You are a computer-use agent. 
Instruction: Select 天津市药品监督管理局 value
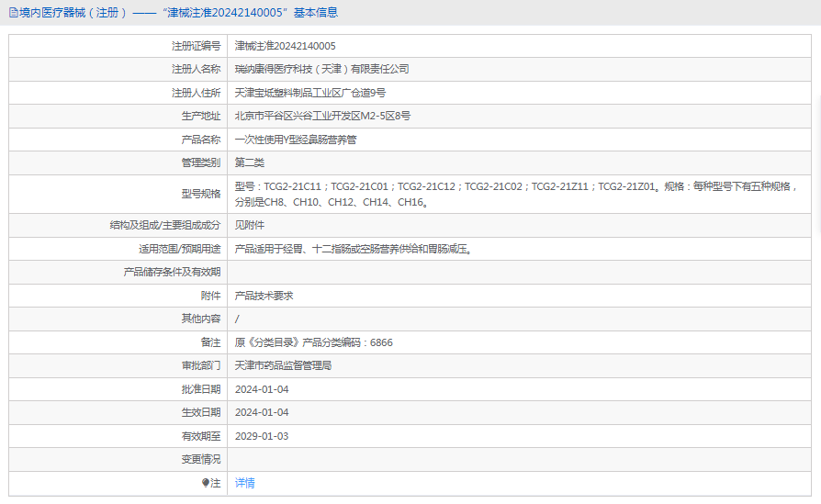(x=283, y=365)
